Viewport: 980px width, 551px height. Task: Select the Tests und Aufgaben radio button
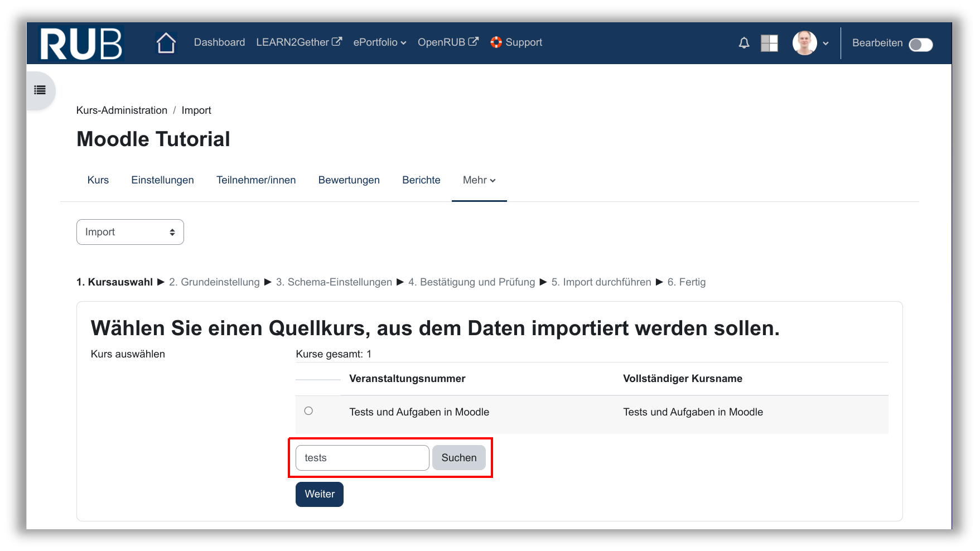click(x=308, y=411)
